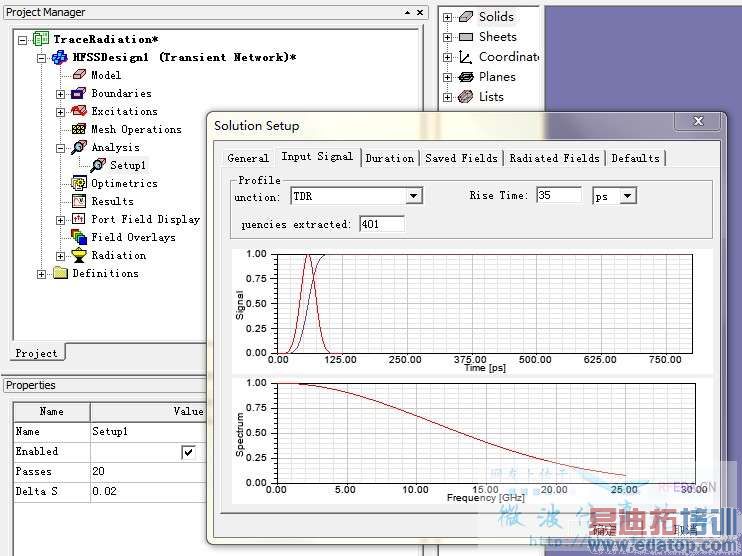Select Setup1 under Analysis

pyautogui.click(x=127, y=165)
